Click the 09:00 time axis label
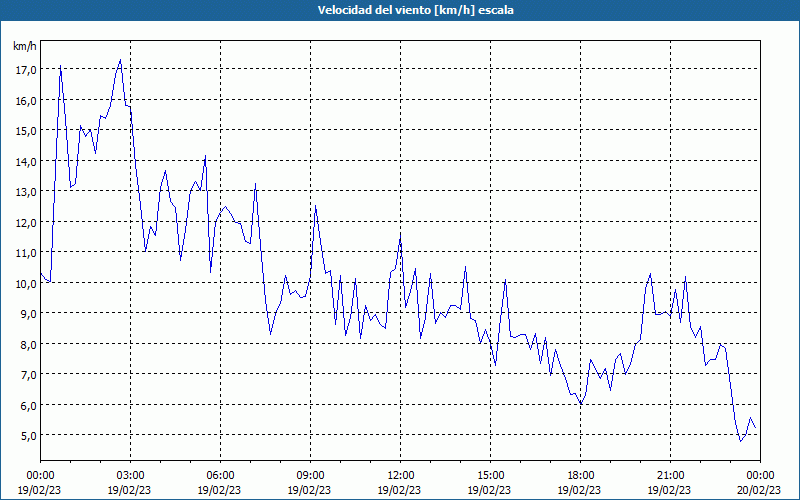The height and width of the screenshot is (500, 800). click(310, 476)
